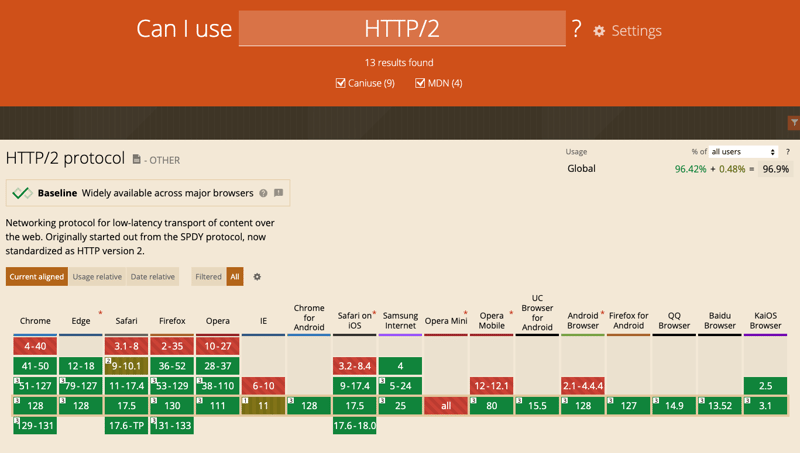Click the Opera 10-27 cell

218,346
